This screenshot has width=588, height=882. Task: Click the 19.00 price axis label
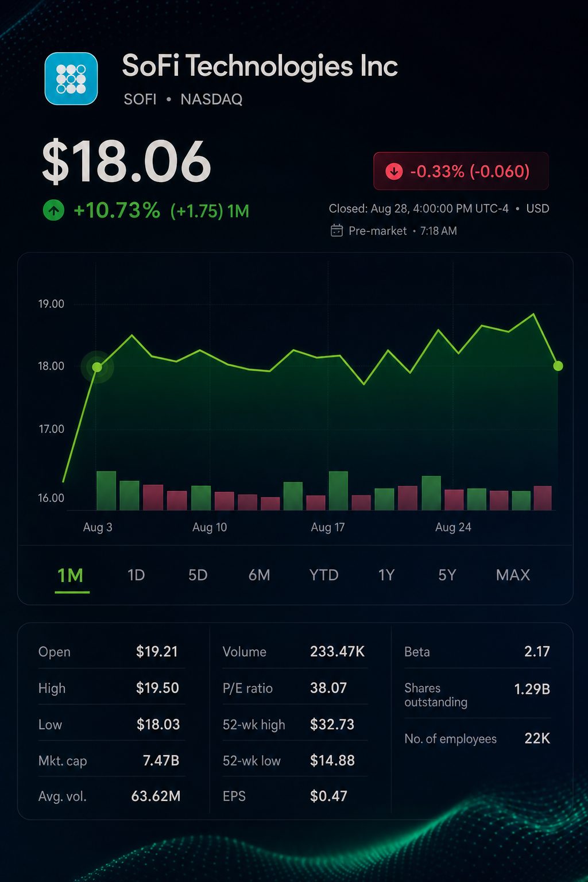point(51,304)
